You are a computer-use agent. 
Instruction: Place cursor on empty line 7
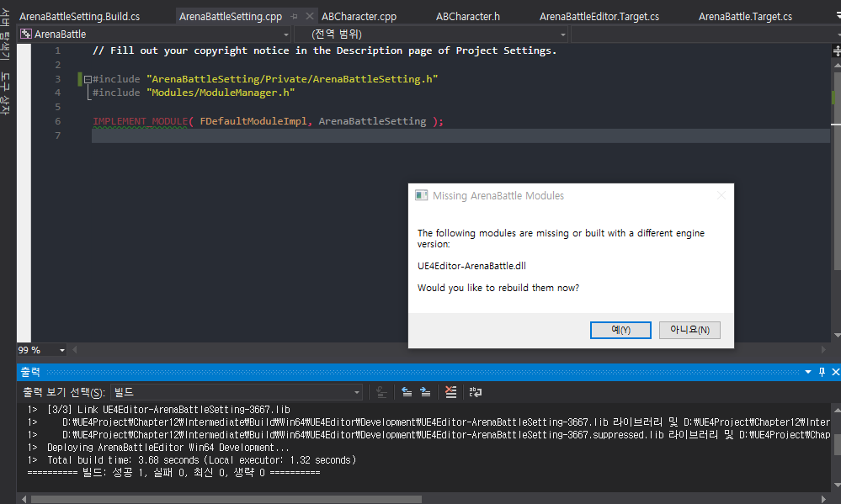coord(460,135)
